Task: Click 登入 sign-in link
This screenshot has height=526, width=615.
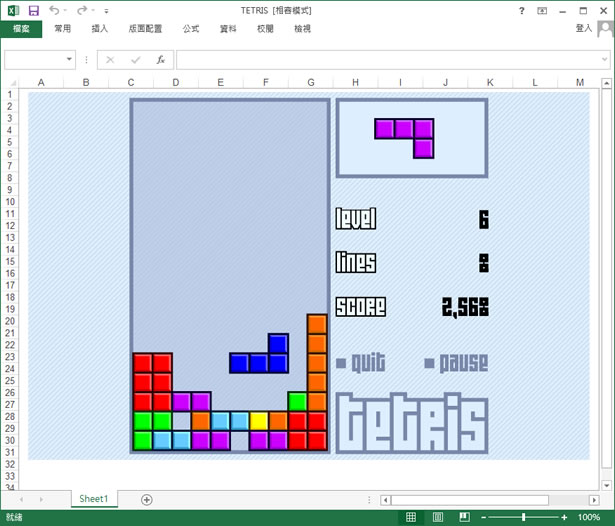Action: pos(584,29)
